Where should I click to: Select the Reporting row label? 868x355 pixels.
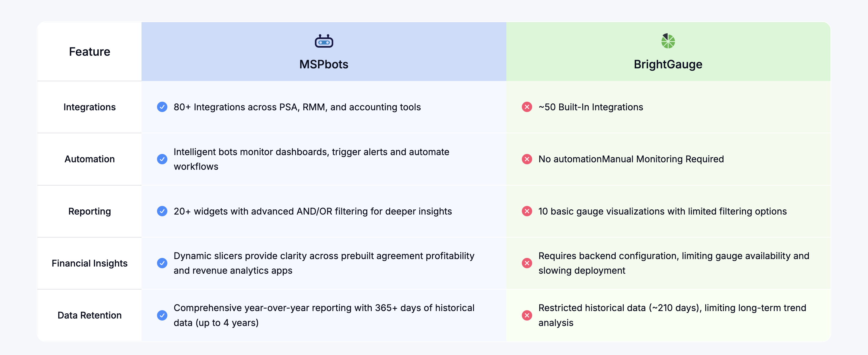(90, 211)
